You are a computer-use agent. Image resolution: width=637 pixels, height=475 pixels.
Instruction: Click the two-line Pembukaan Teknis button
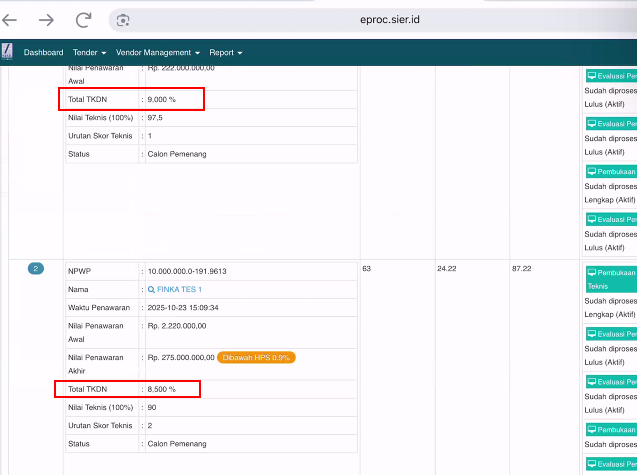(611, 278)
